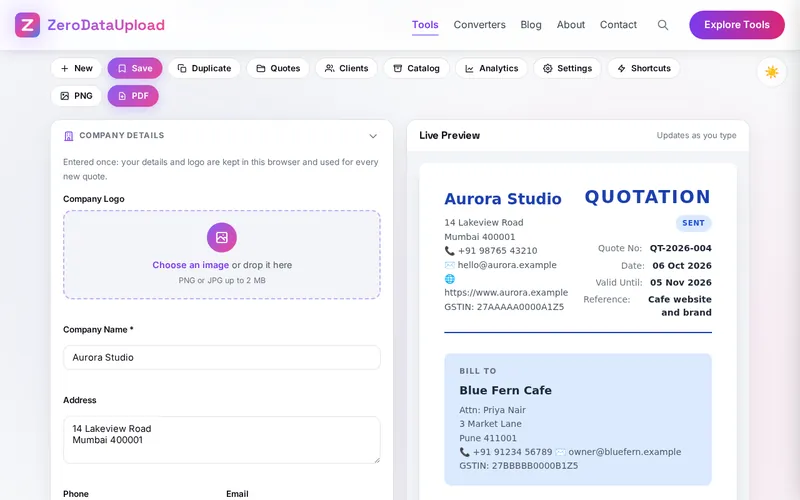800x500 pixels.
Task: Click the SENT status badge
Action: pyautogui.click(x=693, y=223)
